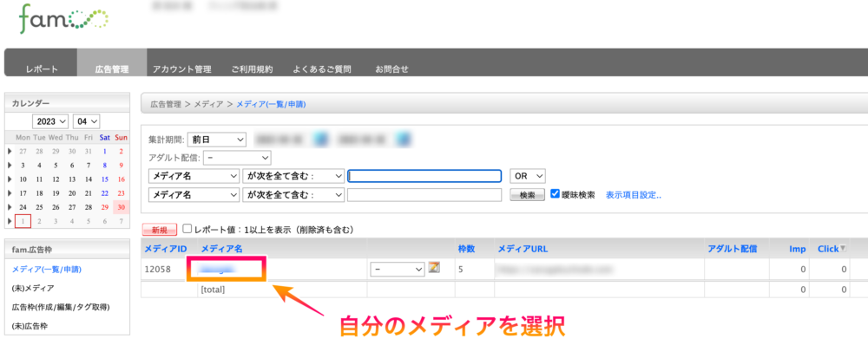The image size is (868, 345).
Task: Open the OR operator dropdown
Action: pyautogui.click(x=528, y=176)
